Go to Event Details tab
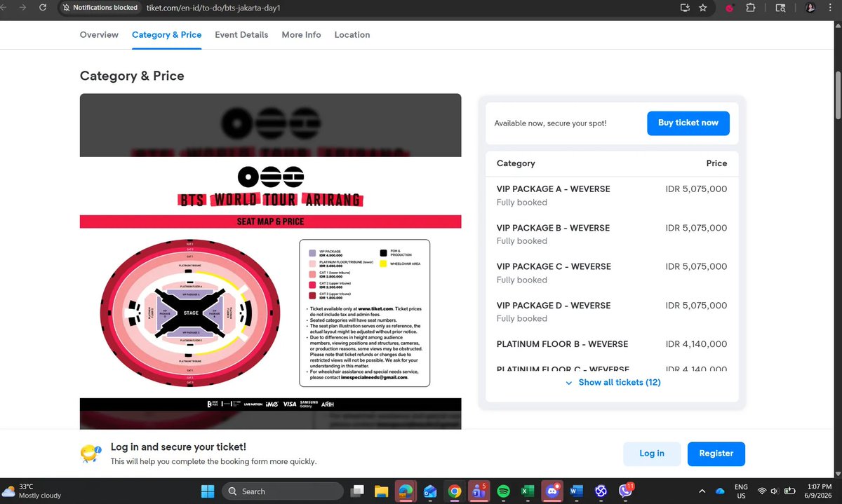 click(x=241, y=34)
